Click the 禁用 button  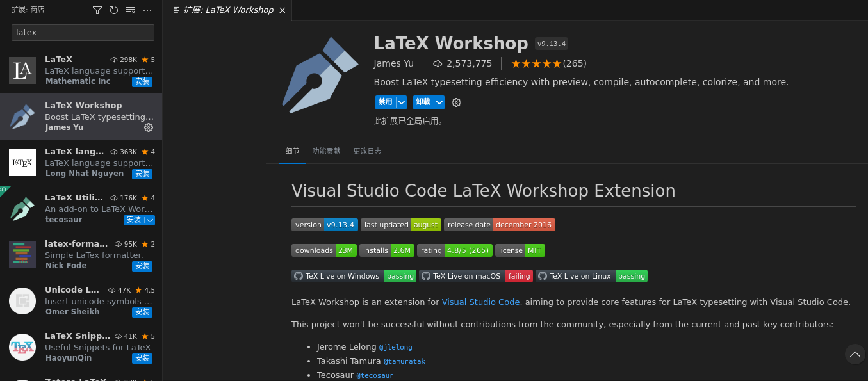(x=385, y=102)
